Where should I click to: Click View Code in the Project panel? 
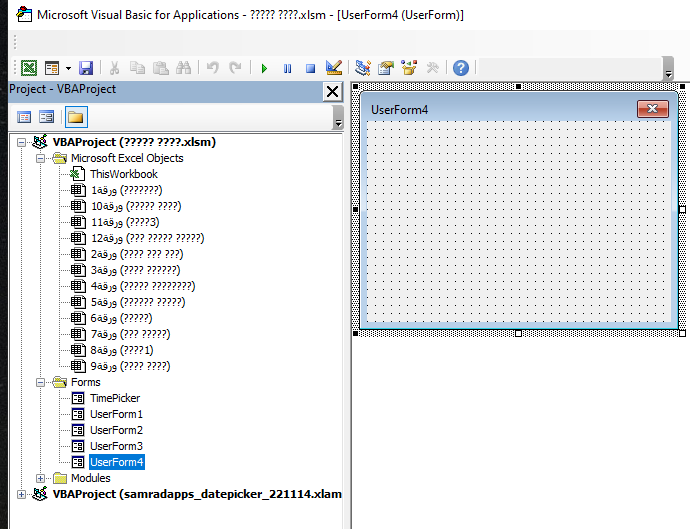(24, 117)
